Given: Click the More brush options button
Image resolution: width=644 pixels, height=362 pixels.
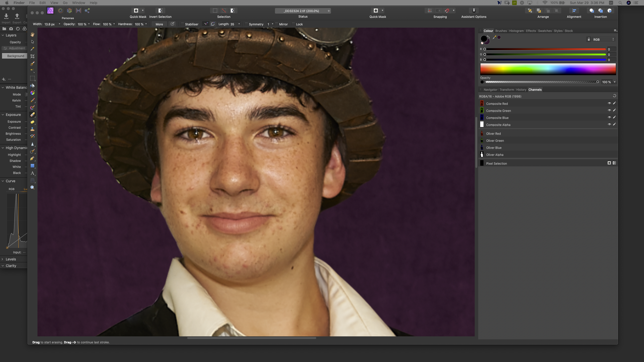Looking at the screenshot, I should pos(159,24).
